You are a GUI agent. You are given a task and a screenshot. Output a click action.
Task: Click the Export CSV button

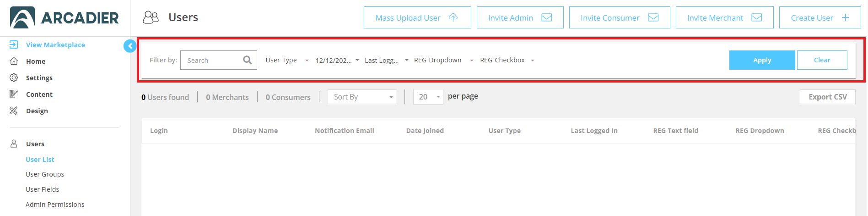[x=827, y=97]
